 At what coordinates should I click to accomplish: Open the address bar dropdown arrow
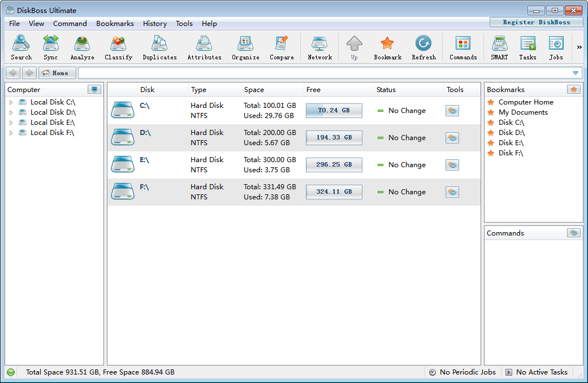point(576,73)
